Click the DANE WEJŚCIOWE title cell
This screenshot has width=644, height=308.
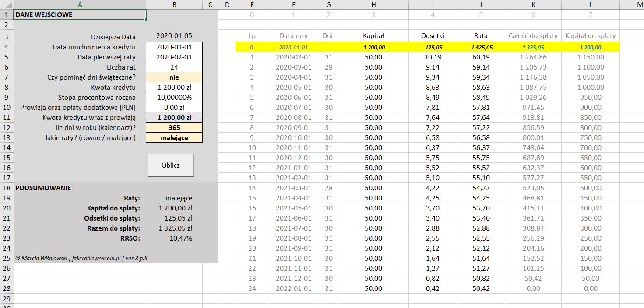point(80,14)
